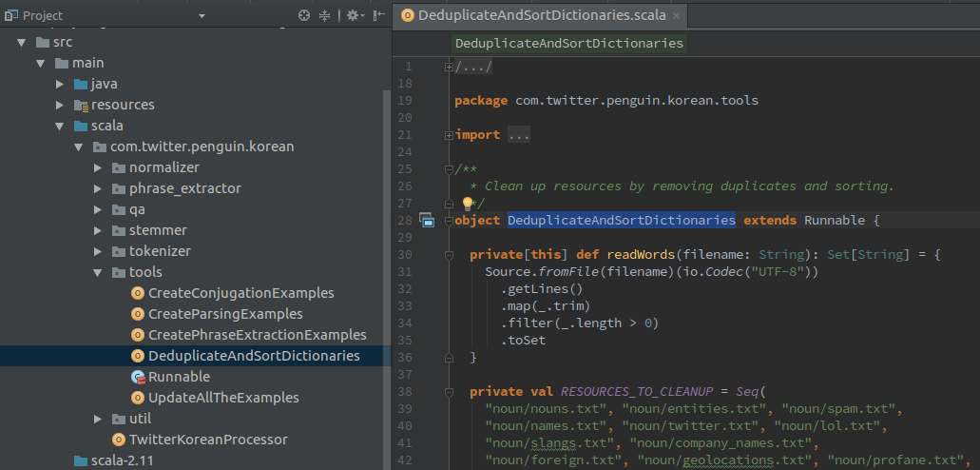
Task: Toggle fold of the import block
Action: 448,134
